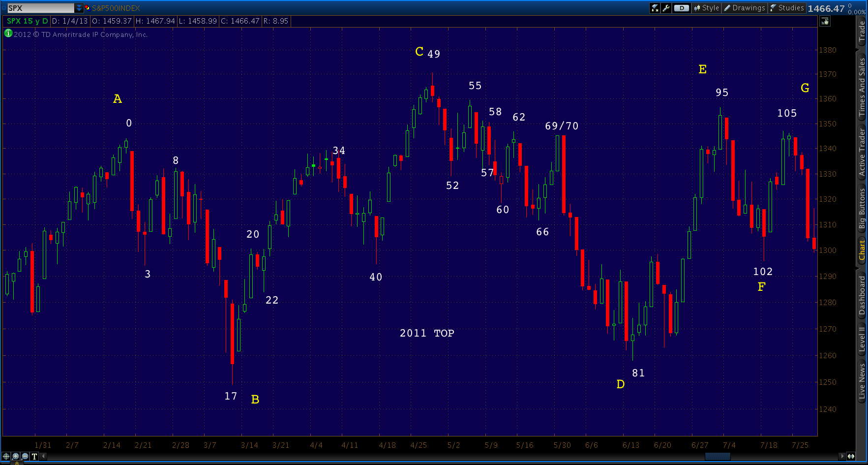Image resolution: width=868 pixels, height=465 pixels.
Task: Click the D daily timeframe button
Action: tap(681, 8)
